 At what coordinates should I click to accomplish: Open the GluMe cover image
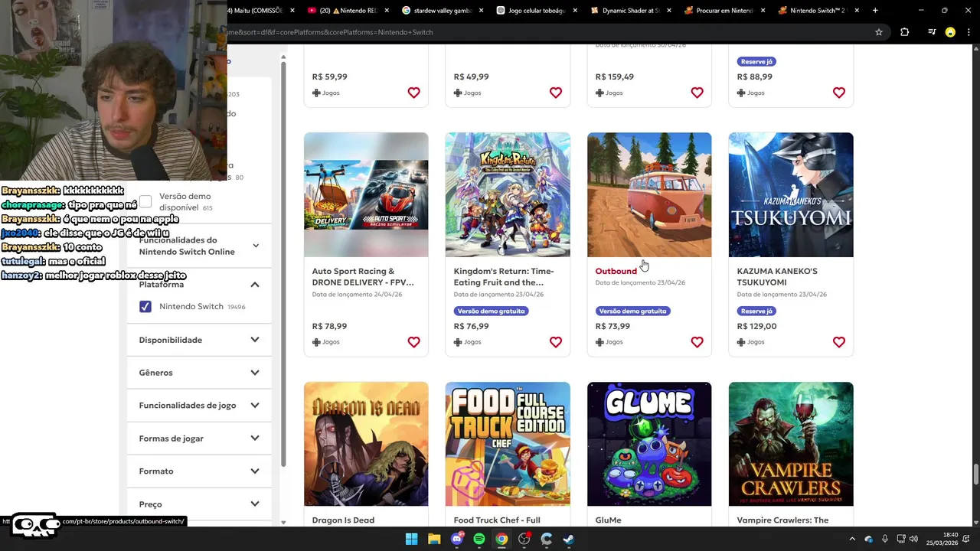(x=649, y=444)
